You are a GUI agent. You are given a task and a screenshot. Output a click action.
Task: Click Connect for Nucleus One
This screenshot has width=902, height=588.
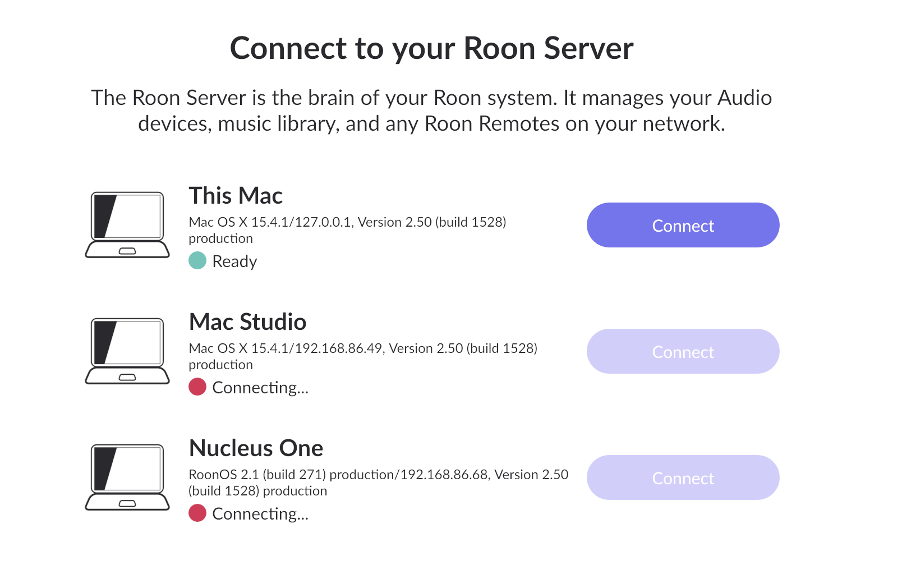click(x=683, y=477)
